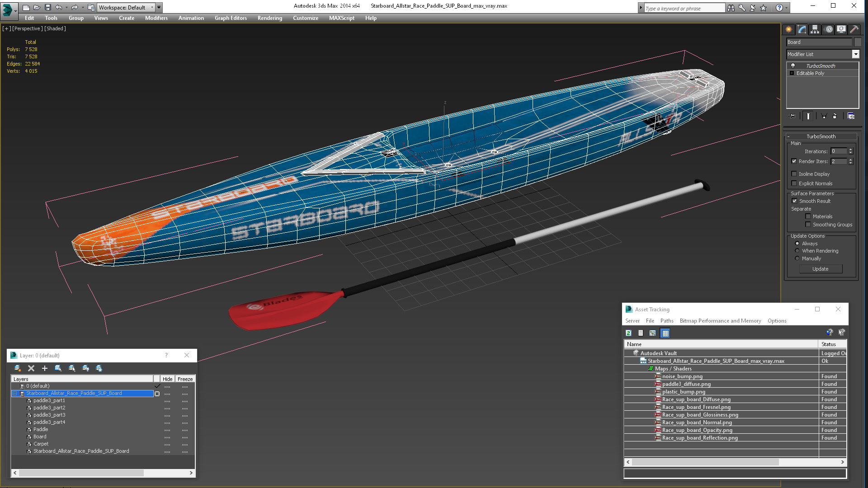Select Manually update option
The image size is (868, 488).
pyautogui.click(x=797, y=258)
